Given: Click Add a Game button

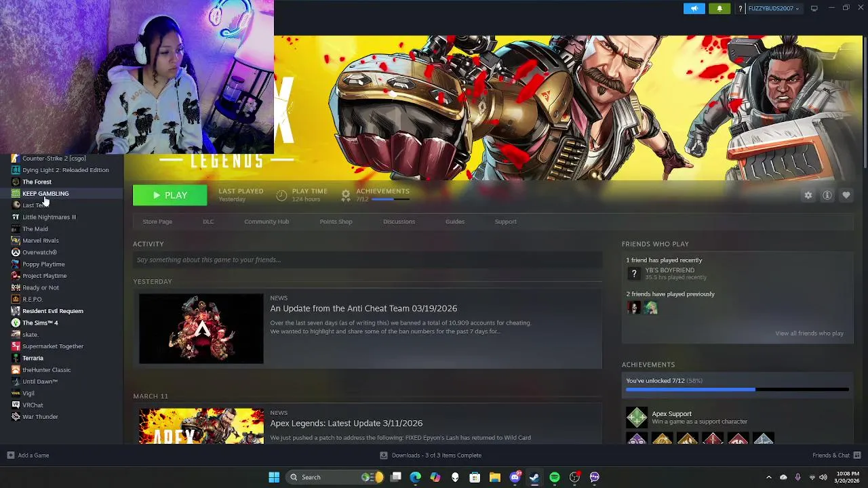Looking at the screenshot, I should (28, 455).
